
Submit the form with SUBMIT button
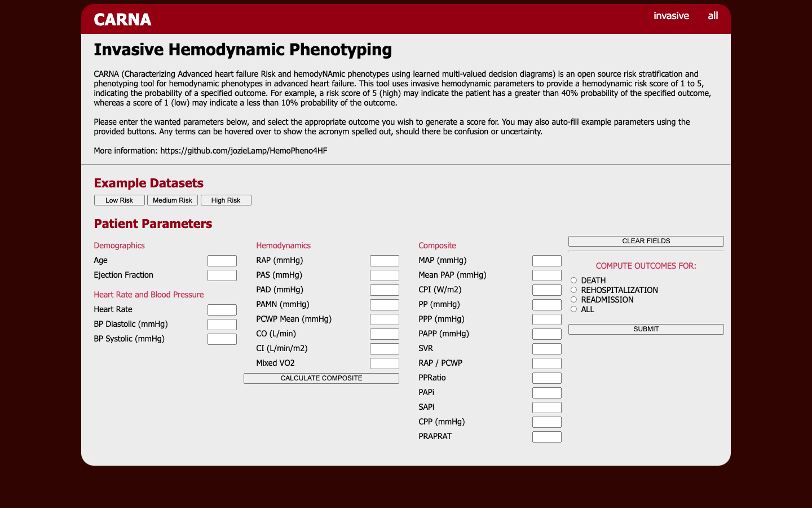pos(646,329)
